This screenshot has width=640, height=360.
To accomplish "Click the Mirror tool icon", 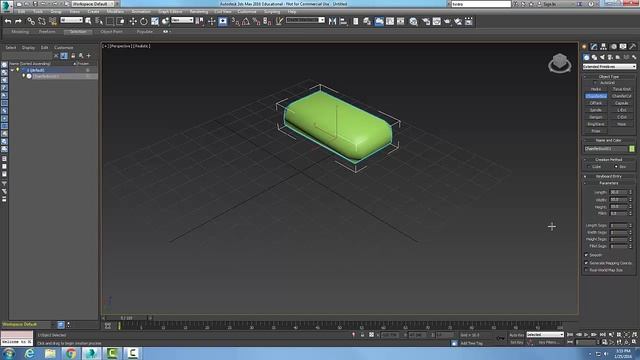I will (x=332, y=21).
